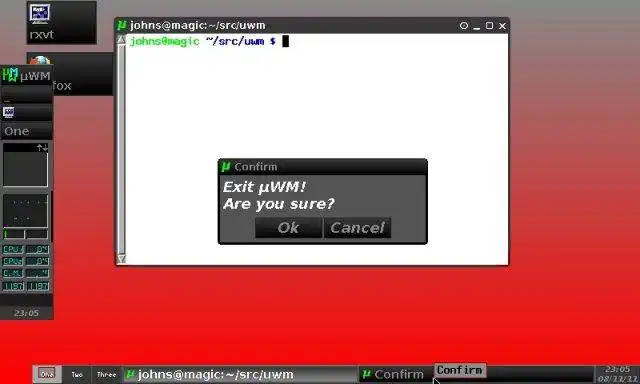Click the µ icon in the Confirm dialog title
Screen dimensions: 640x384
[226, 166]
